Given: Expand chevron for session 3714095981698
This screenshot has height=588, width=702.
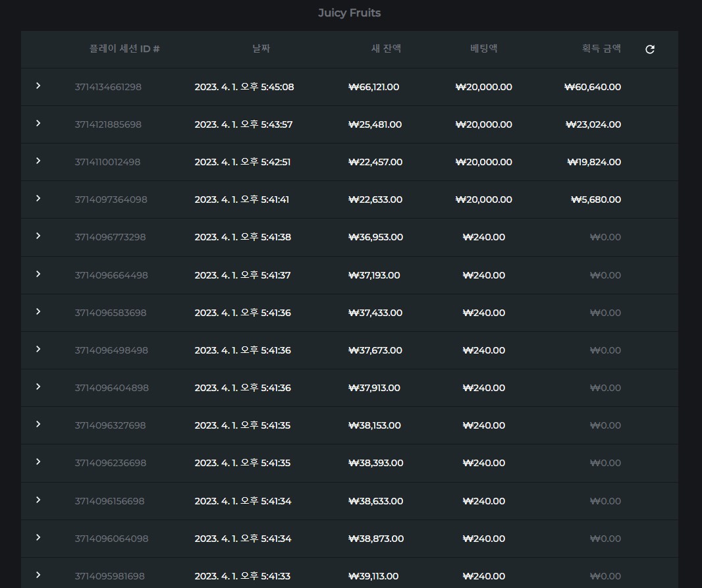Looking at the screenshot, I should (x=38, y=575).
